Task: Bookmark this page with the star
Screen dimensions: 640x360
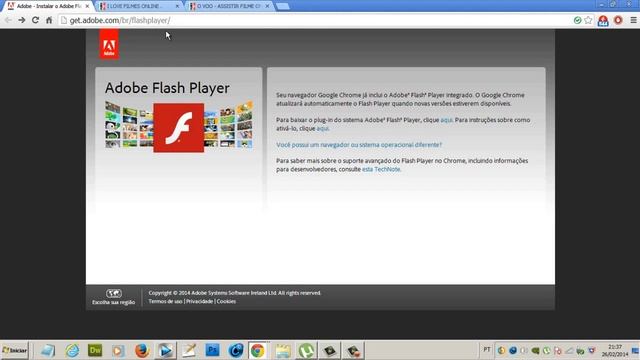Action: 588,20
